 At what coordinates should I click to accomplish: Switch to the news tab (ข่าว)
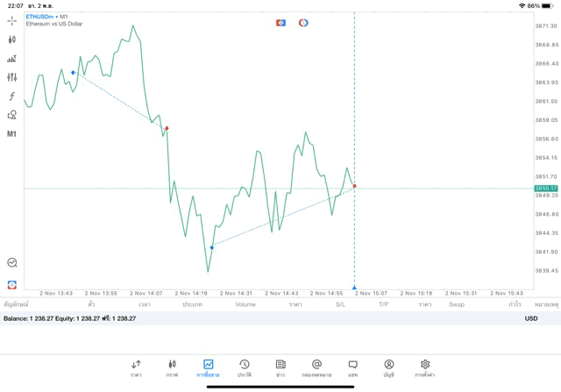(280, 367)
